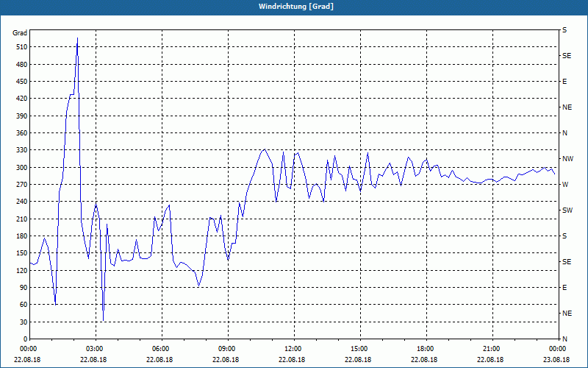The height and width of the screenshot is (368, 588).
Task: Select the 23.08.18 date label
Action: [x=556, y=359]
